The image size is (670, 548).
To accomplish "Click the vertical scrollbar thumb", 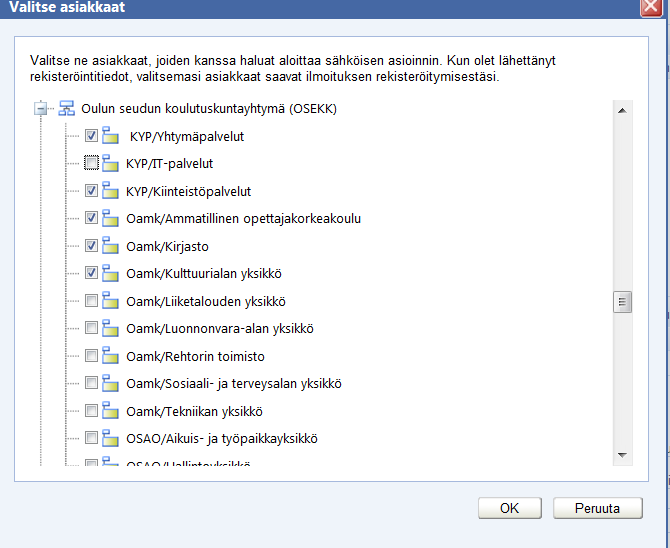I will point(622,302).
